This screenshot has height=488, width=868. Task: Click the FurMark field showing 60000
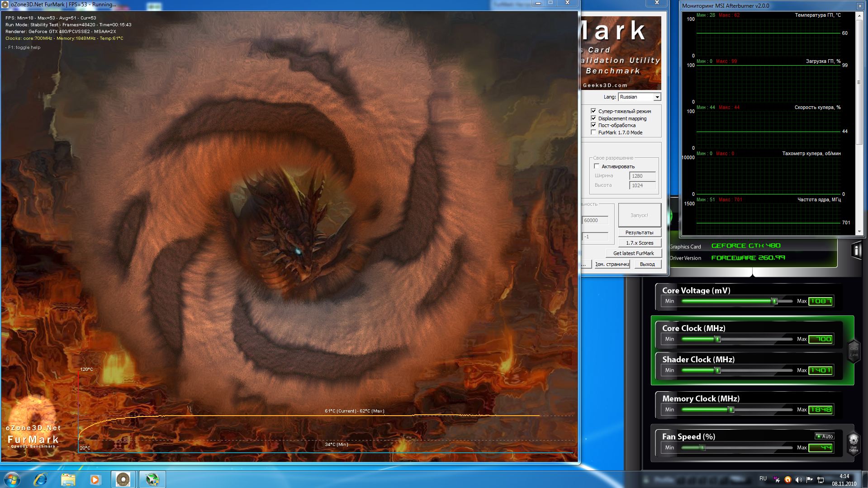tap(595, 220)
